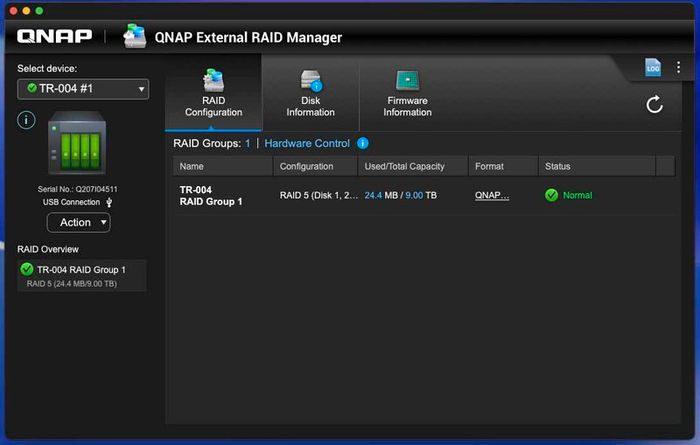
Task: Click the Normal status text
Action: [x=577, y=195]
